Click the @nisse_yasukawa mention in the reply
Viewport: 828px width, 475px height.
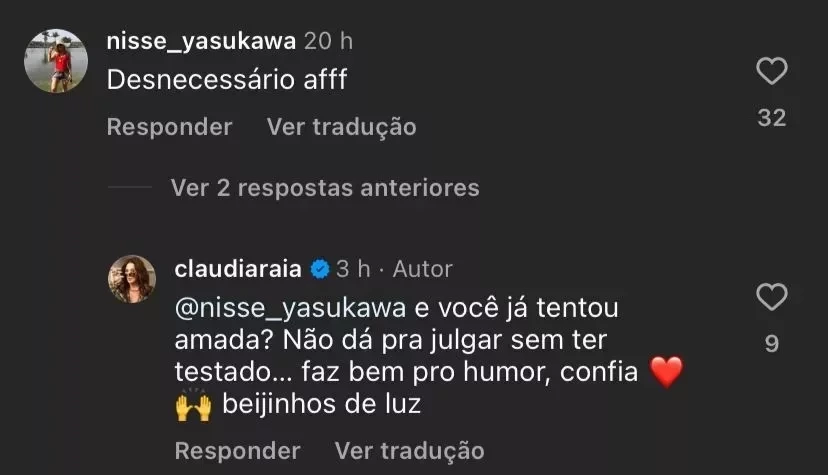click(x=290, y=307)
